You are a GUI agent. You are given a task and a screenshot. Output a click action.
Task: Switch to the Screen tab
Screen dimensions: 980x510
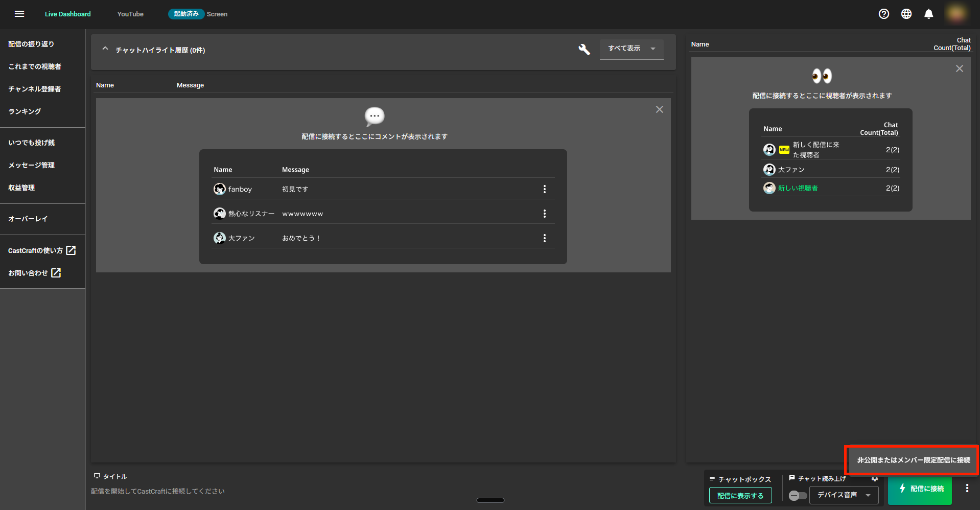pyautogui.click(x=217, y=14)
